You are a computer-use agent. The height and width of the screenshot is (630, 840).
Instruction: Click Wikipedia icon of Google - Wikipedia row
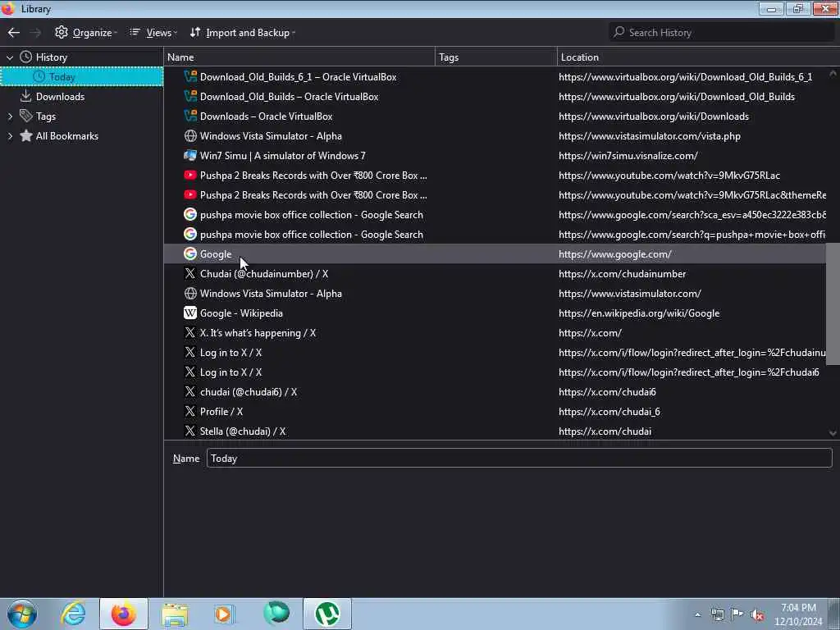click(190, 313)
